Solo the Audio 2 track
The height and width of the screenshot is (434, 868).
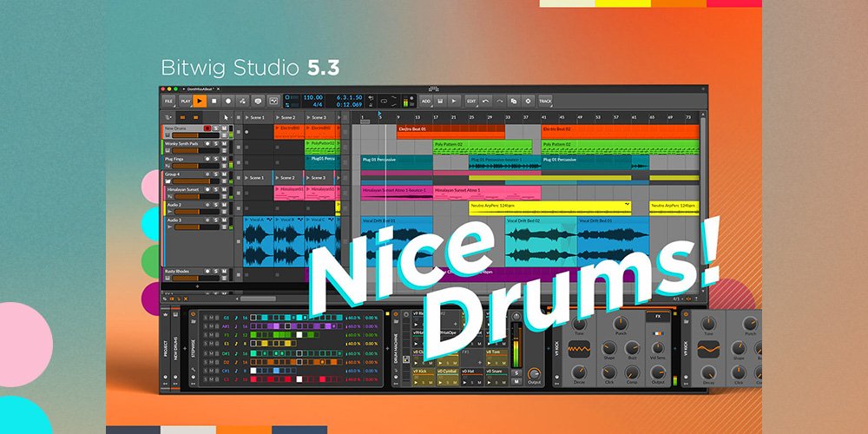tap(215, 205)
